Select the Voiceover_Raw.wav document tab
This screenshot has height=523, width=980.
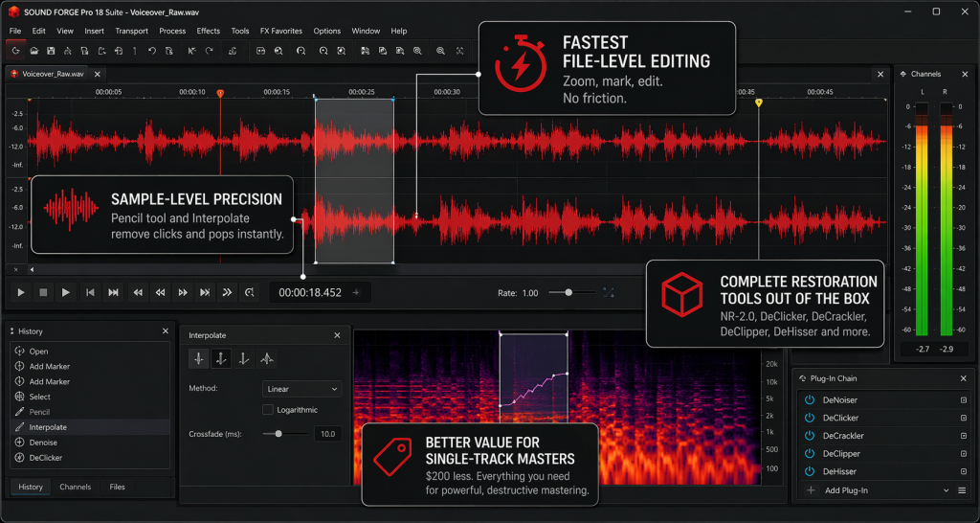[54, 74]
